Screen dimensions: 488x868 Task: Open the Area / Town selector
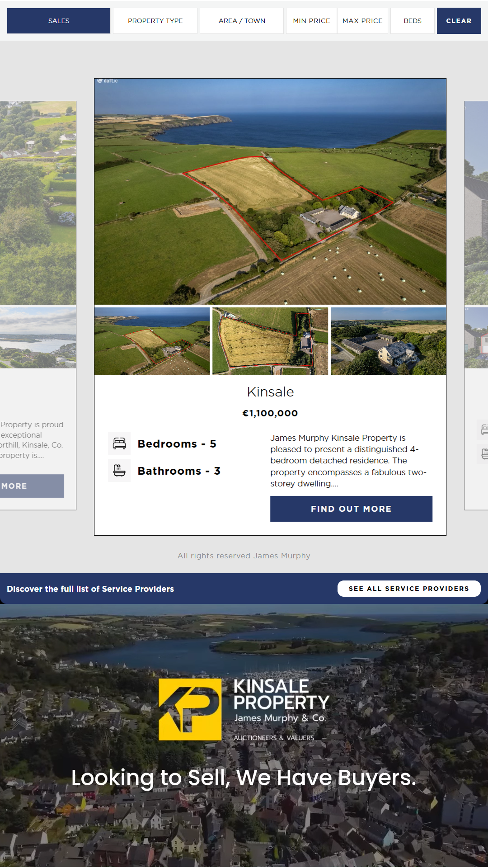point(242,21)
